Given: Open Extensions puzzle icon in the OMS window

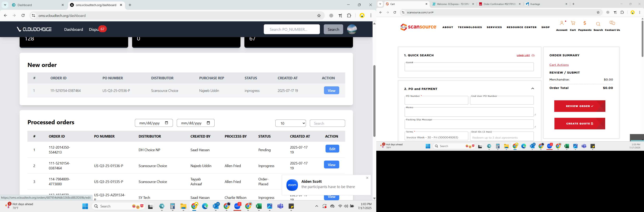Looking at the screenshot, I should pyautogui.click(x=349, y=16).
